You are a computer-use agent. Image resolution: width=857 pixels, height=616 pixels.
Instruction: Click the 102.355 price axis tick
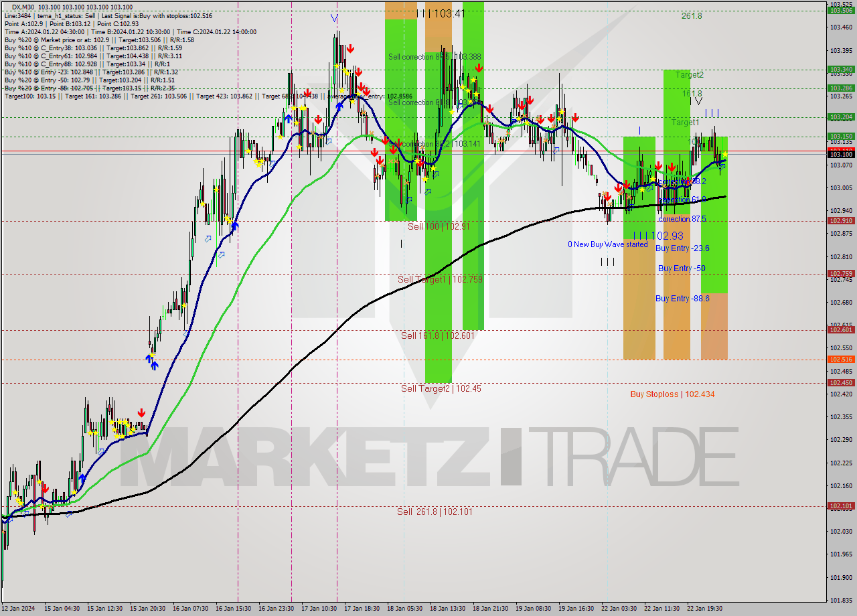(841, 416)
